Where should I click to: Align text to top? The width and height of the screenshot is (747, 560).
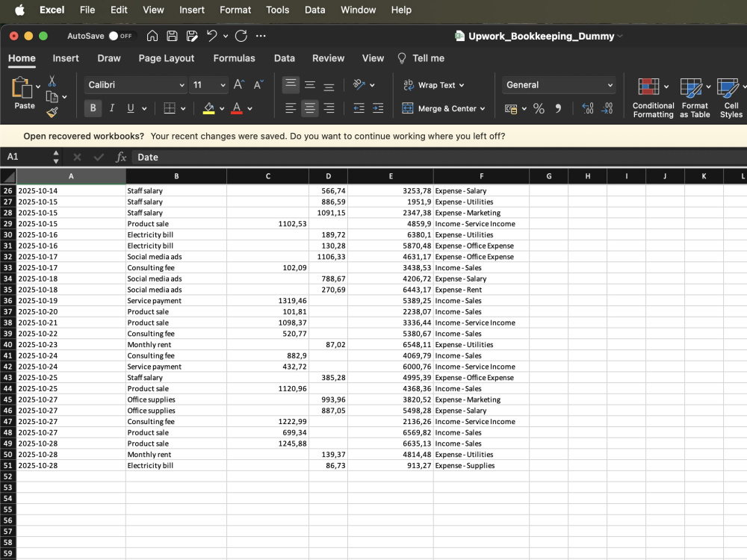coord(291,85)
